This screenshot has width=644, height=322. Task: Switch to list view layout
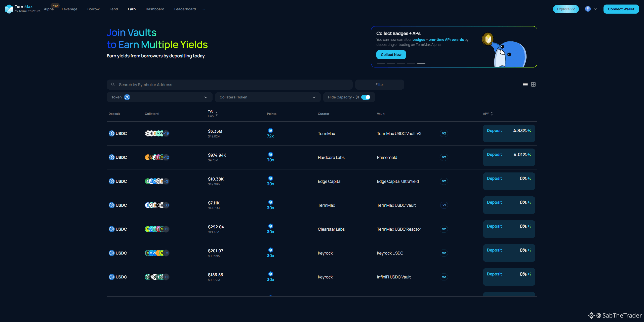tap(525, 85)
